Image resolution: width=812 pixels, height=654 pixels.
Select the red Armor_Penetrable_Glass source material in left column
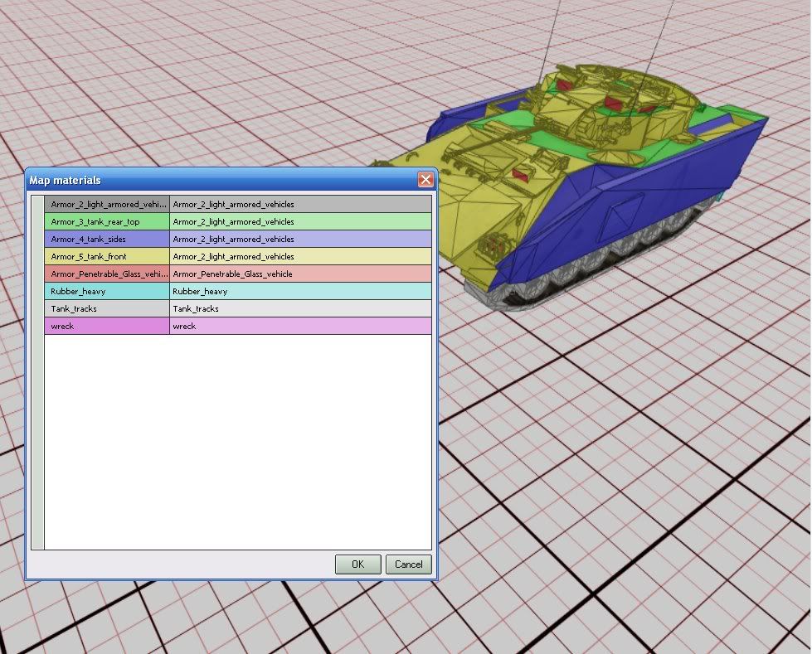[108, 274]
